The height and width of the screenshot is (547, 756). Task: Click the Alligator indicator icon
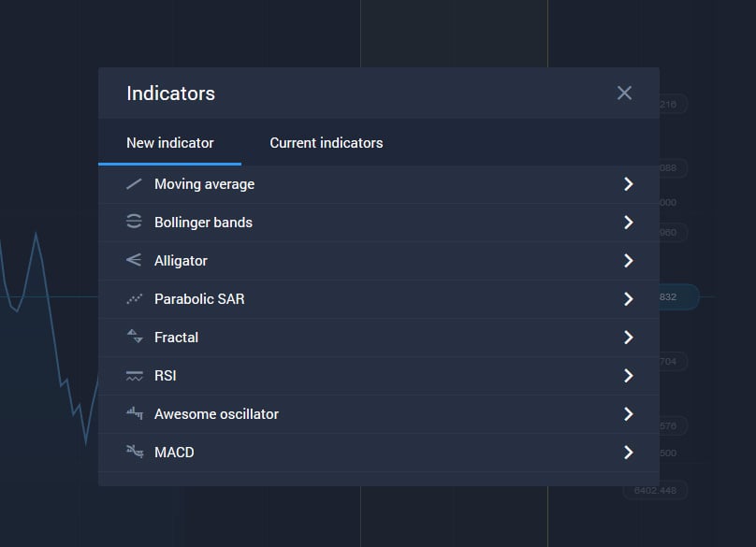[134, 261]
